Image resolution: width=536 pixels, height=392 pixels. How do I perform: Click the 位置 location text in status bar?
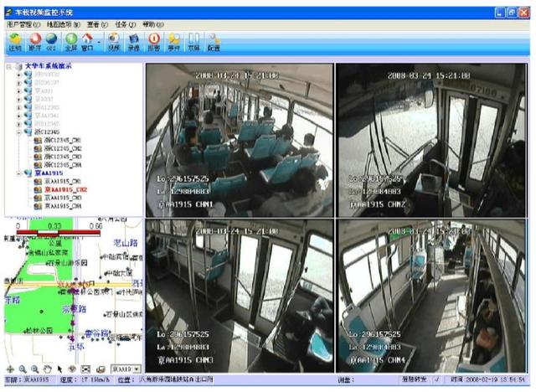(166, 379)
